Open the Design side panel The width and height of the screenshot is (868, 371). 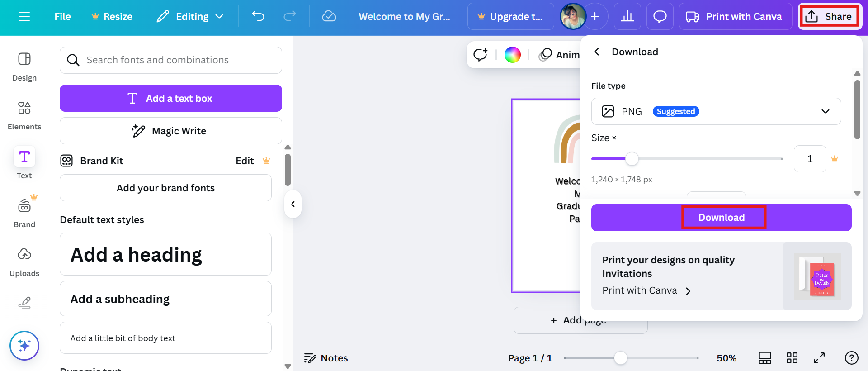click(24, 67)
